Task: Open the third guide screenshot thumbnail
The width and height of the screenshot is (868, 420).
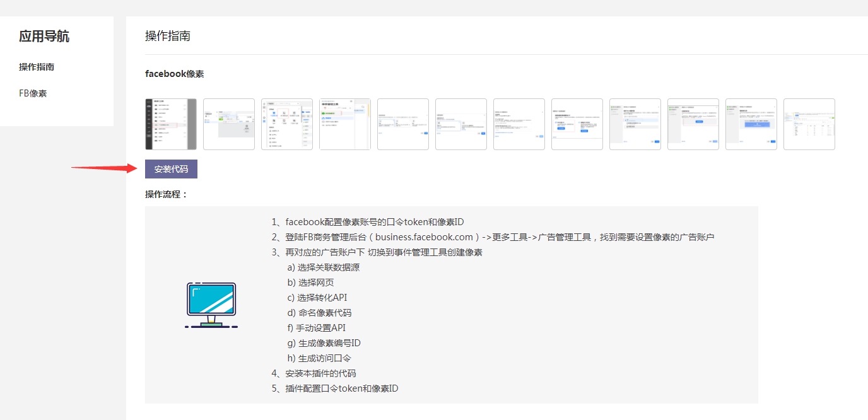Action: coord(287,124)
